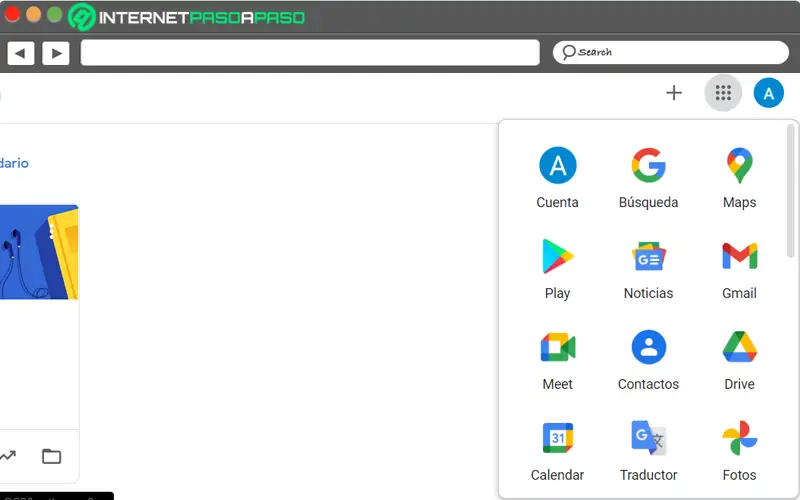800x500 pixels.
Task: Open Google Calendar app icon
Action: 557,438
